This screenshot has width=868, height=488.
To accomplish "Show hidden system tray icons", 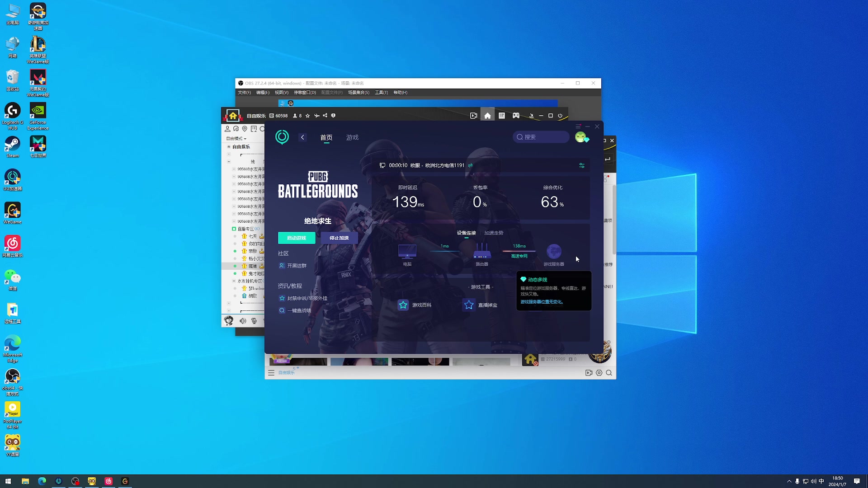I will pyautogui.click(x=789, y=481).
